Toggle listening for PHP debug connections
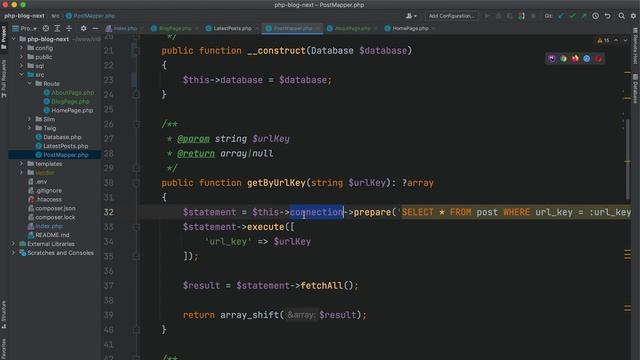This screenshot has width=640, height=360. (x=521, y=16)
